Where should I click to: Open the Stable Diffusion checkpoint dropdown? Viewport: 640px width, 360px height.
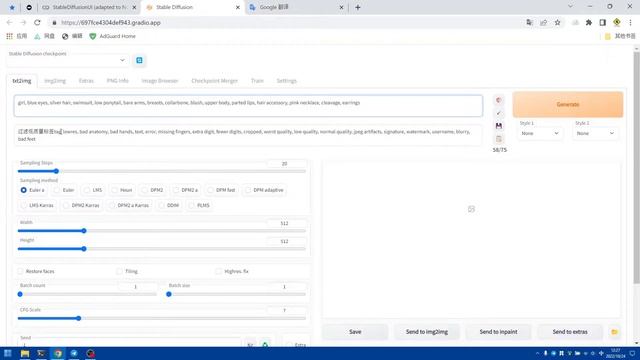[x=67, y=60]
